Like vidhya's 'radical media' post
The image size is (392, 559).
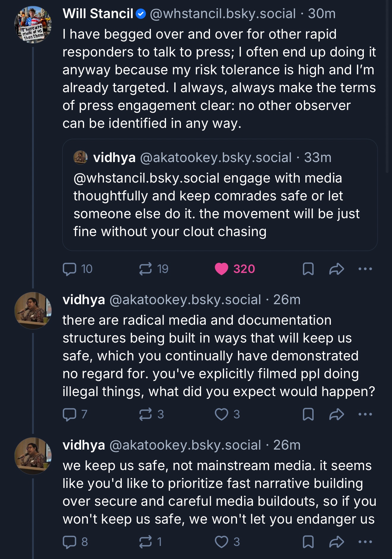pos(222,414)
